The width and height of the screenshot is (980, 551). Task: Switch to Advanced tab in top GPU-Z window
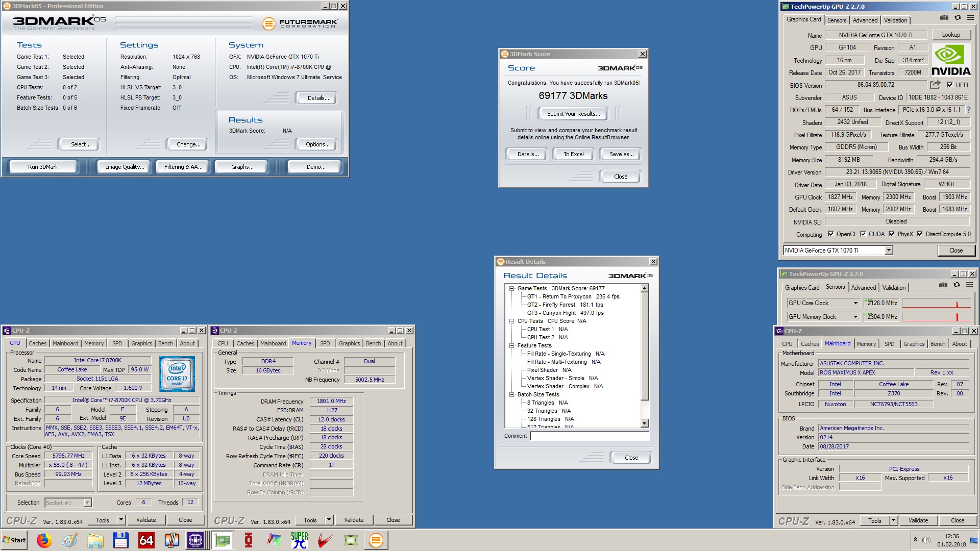tap(865, 20)
